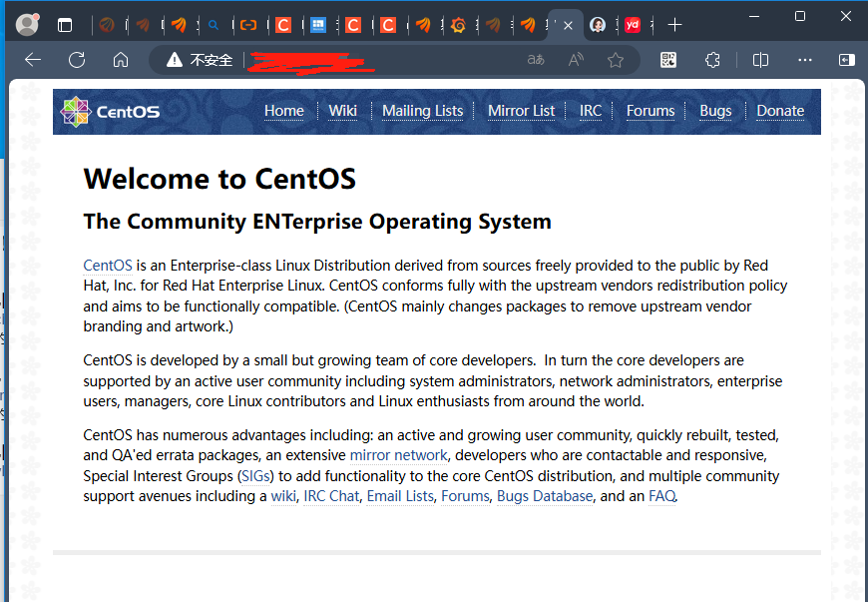Open Mailing Lists in navigation bar
Image resolution: width=868 pixels, height=602 pixels.
422,111
